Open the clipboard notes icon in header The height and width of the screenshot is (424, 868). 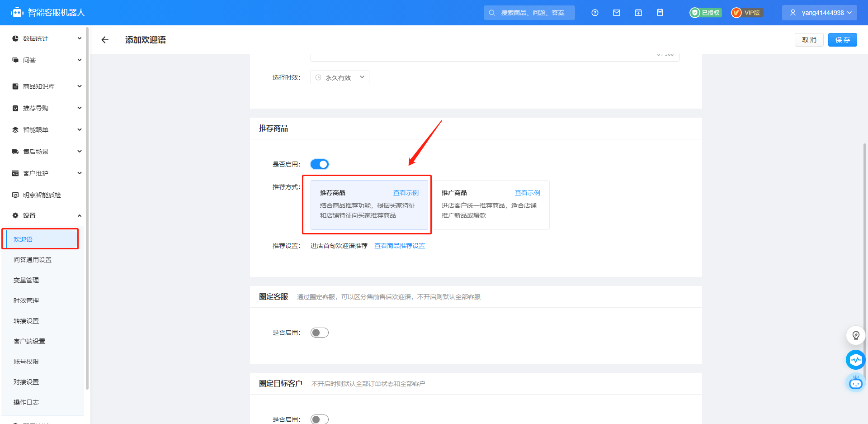click(660, 13)
